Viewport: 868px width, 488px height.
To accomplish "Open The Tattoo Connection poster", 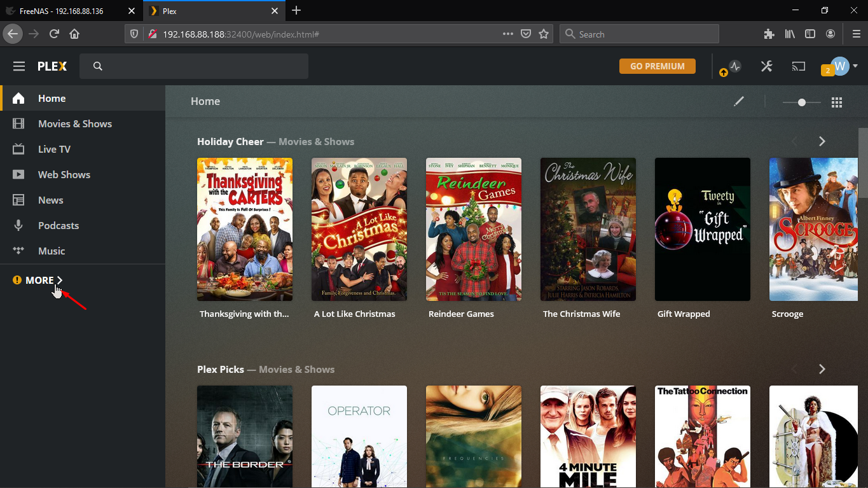I will click(703, 436).
